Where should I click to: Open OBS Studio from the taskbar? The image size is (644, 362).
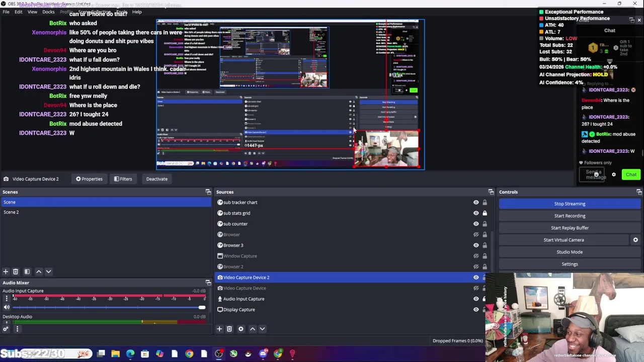tap(219, 354)
